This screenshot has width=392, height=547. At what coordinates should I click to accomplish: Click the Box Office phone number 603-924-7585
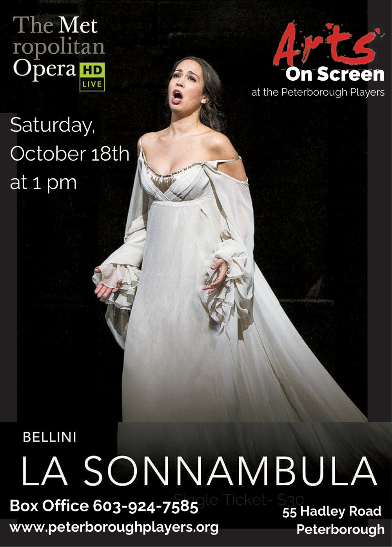coord(145,506)
